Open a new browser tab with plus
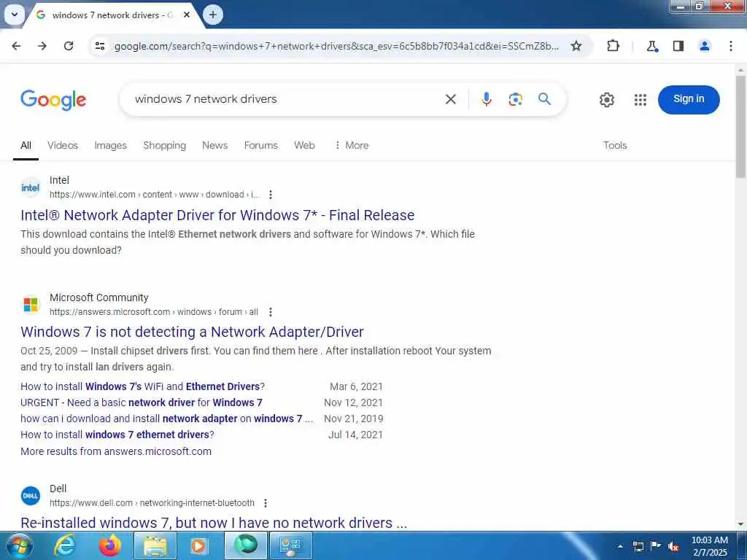The height and width of the screenshot is (560, 747). [213, 15]
